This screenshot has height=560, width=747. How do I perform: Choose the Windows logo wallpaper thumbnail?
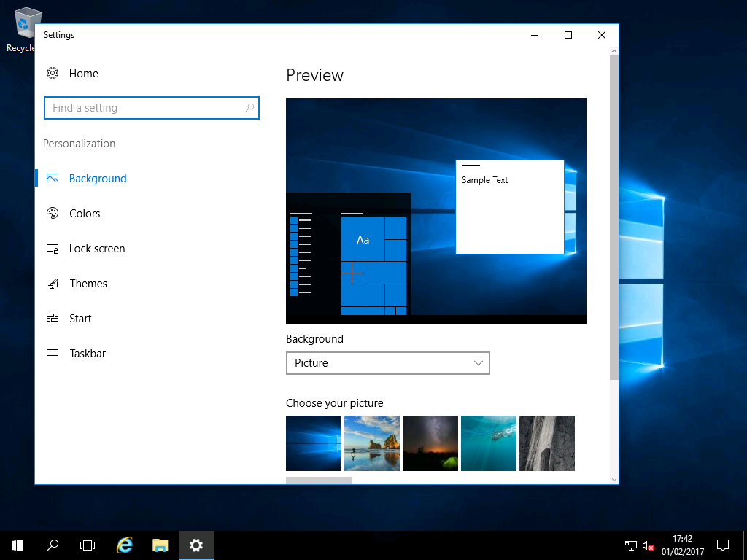pos(314,443)
